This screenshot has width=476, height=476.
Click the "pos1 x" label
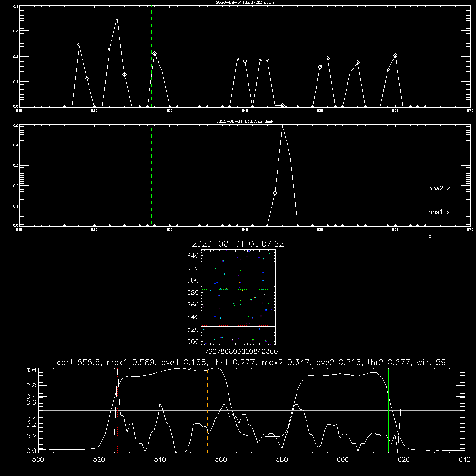point(439,212)
